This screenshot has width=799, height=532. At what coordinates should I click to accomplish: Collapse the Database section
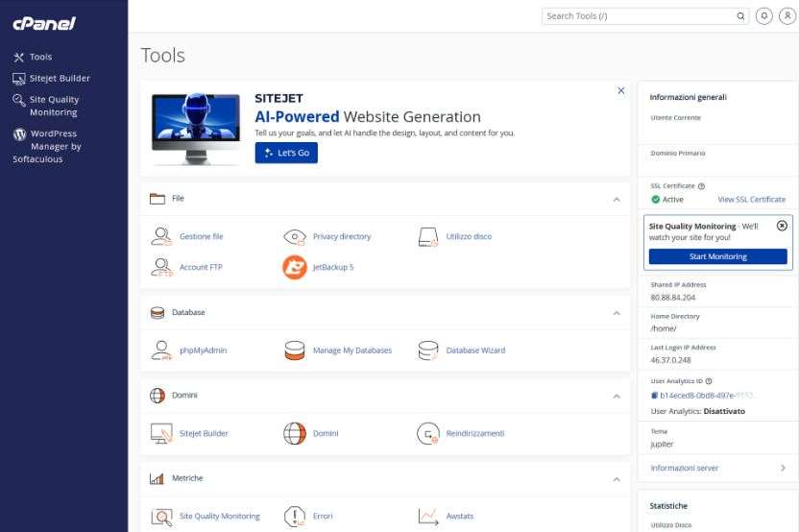[x=617, y=313]
